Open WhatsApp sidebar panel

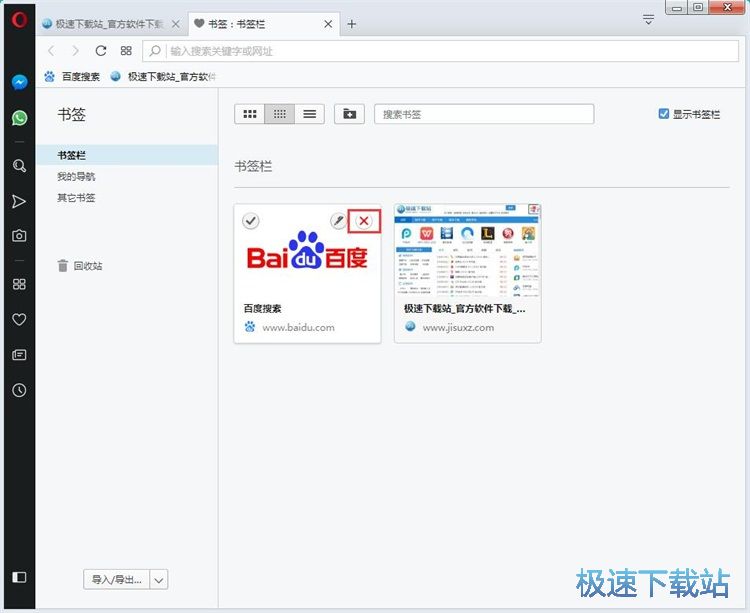pos(20,118)
